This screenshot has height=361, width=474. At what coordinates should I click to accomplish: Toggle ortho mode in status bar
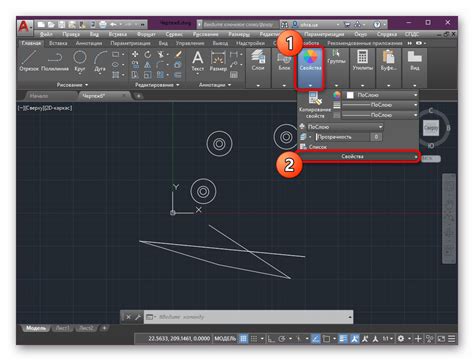[x=271, y=339]
